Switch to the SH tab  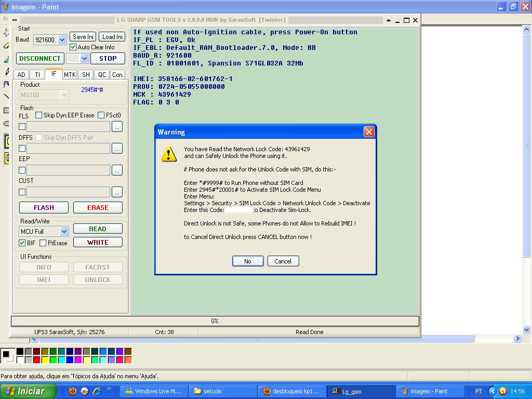coord(86,75)
